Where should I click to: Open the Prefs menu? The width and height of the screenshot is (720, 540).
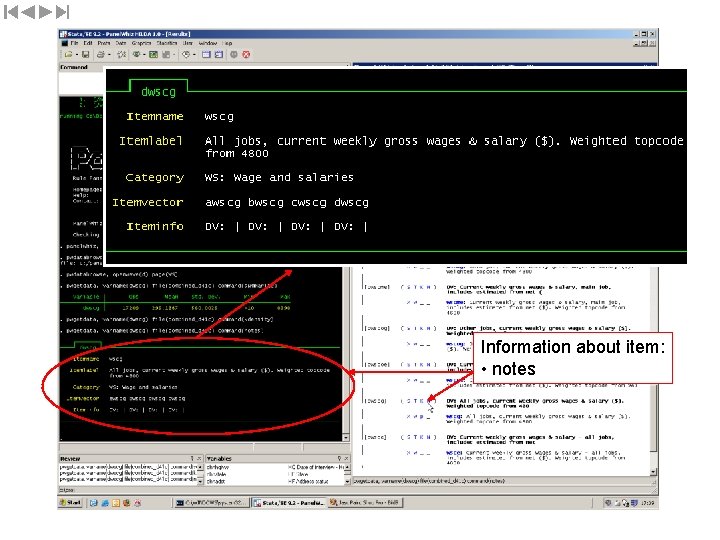tap(104, 43)
